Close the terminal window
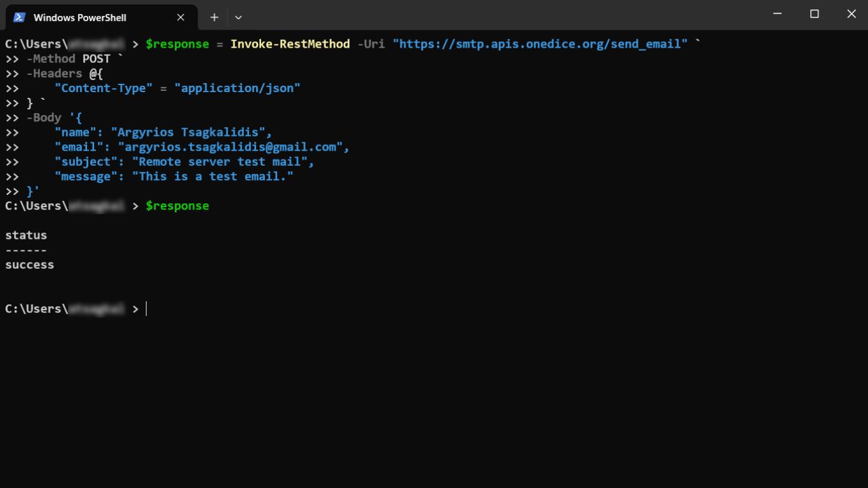Image resolution: width=868 pixels, height=488 pixels. tap(851, 14)
